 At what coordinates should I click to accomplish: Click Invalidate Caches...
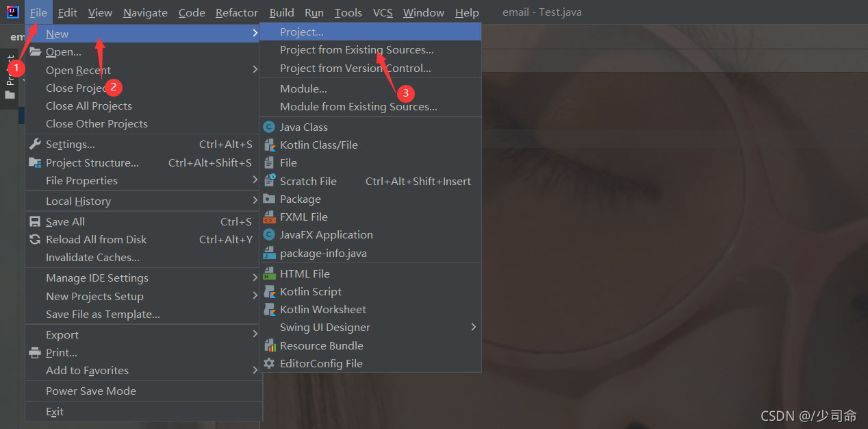[144, 257]
